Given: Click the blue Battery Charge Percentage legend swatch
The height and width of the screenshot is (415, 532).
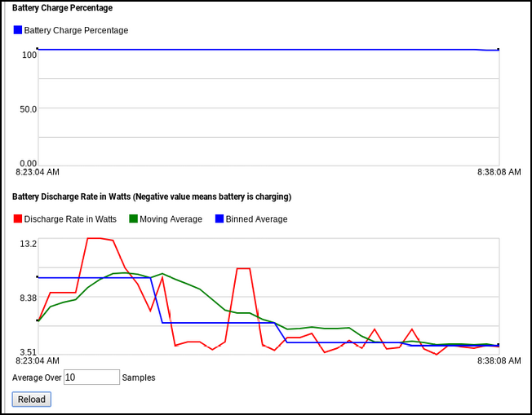Looking at the screenshot, I should pyautogui.click(x=18, y=30).
